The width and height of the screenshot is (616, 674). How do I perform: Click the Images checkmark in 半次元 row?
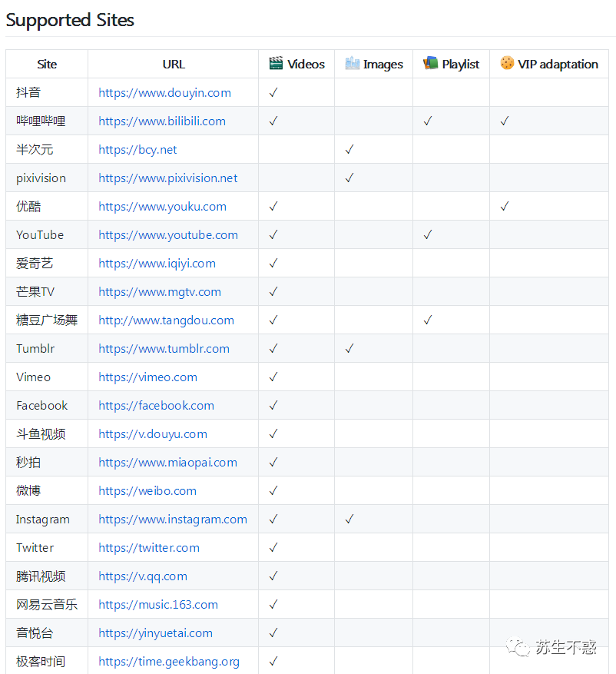[349, 149]
